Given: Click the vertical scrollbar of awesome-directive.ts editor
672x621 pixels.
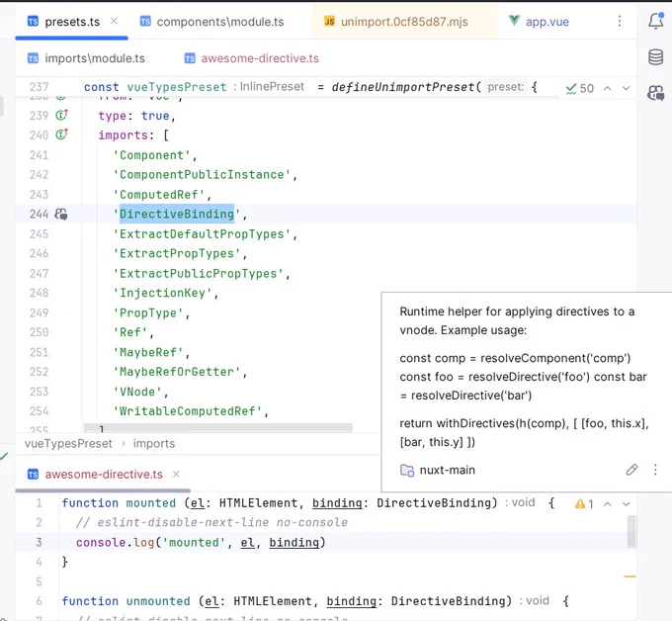Looking at the screenshot, I should coord(631,532).
